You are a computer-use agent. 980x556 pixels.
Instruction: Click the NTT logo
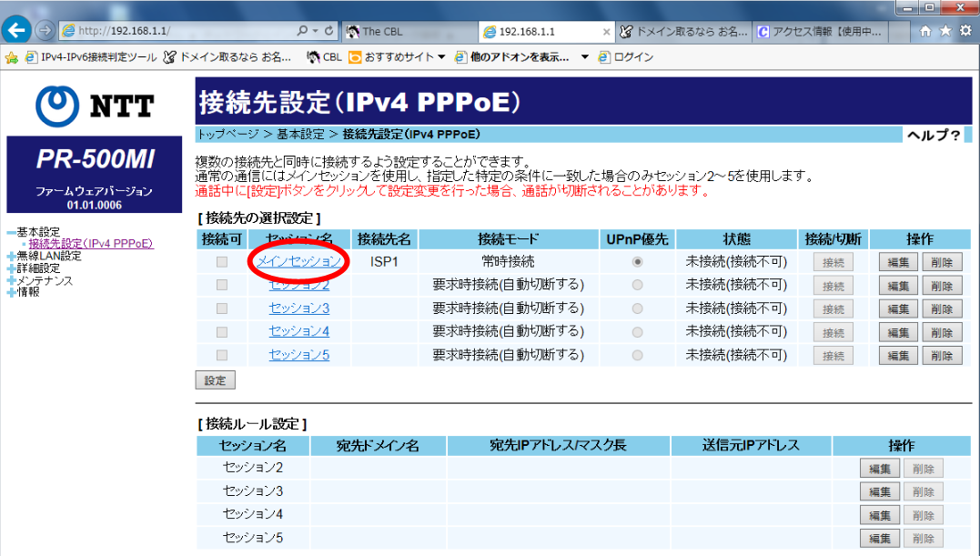(93, 103)
